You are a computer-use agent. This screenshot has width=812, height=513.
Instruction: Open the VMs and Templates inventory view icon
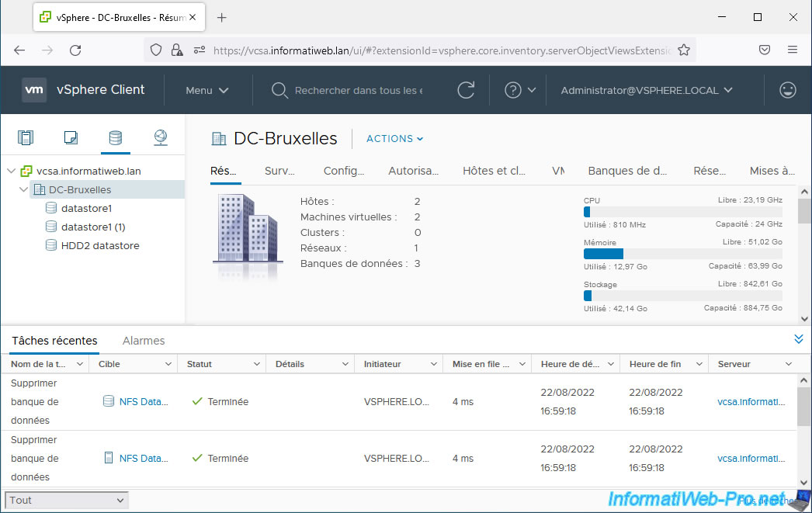click(71, 138)
